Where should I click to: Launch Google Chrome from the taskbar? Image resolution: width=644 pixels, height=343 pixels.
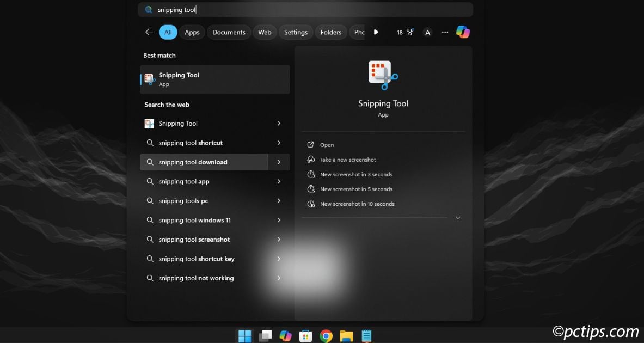pos(326,336)
